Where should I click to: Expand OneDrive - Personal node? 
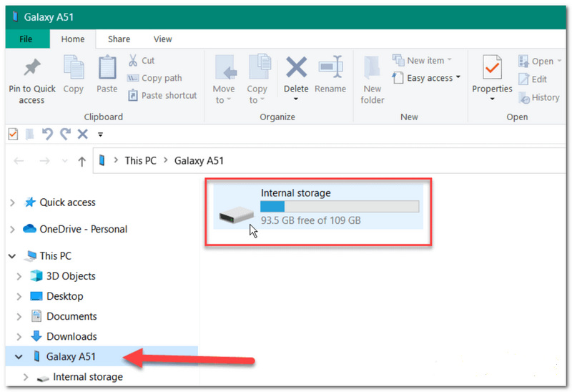coord(12,229)
